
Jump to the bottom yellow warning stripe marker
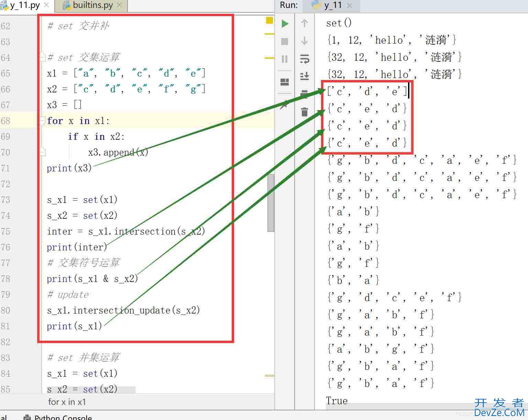(269, 376)
